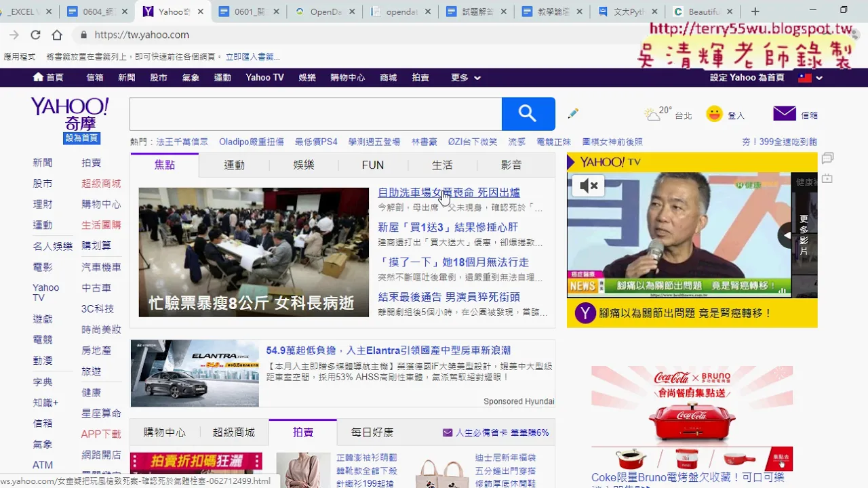Open the Taipei weather icon
Screen dimensions: 868x488
click(x=653, y=114)
